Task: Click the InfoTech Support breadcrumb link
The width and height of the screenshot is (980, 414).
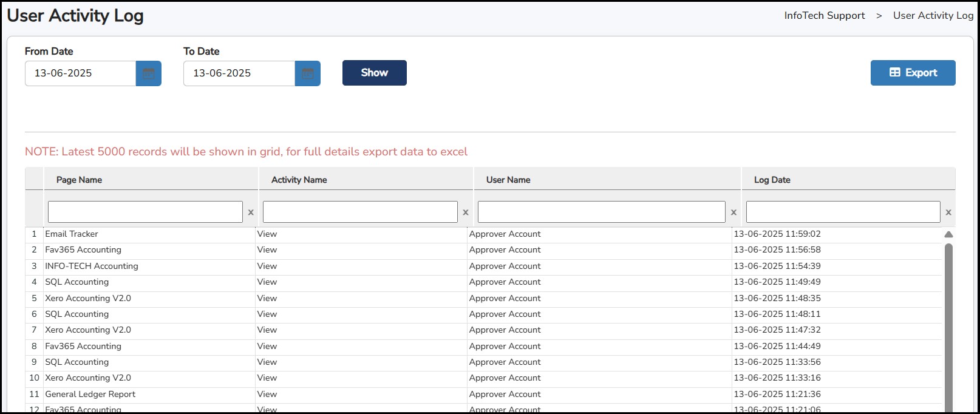Action: pos(824,16)
